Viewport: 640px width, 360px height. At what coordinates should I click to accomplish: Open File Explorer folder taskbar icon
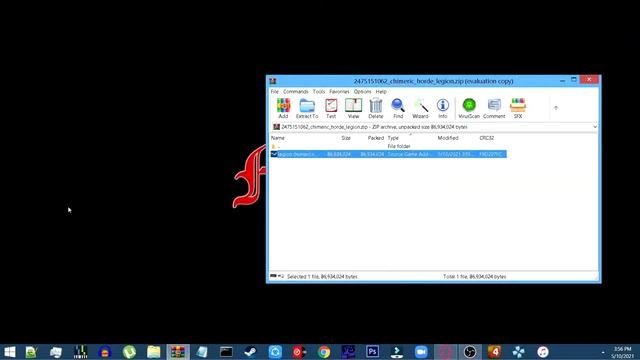153,352
